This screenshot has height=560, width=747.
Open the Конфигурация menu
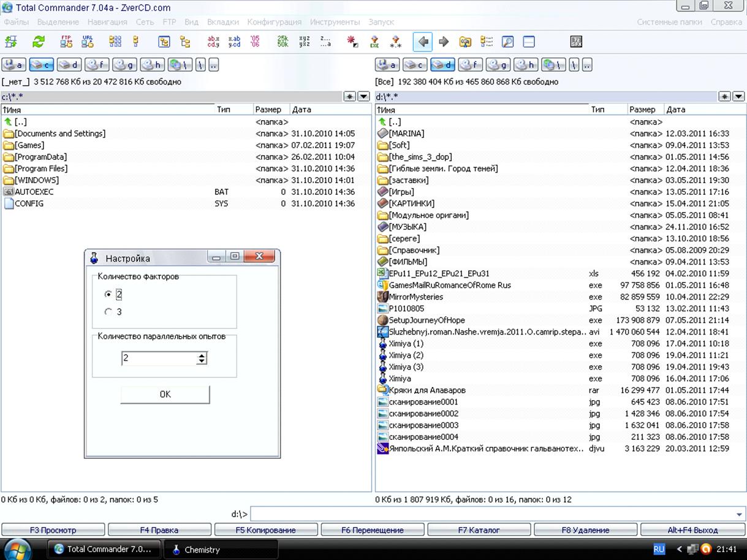click(274, 22)
